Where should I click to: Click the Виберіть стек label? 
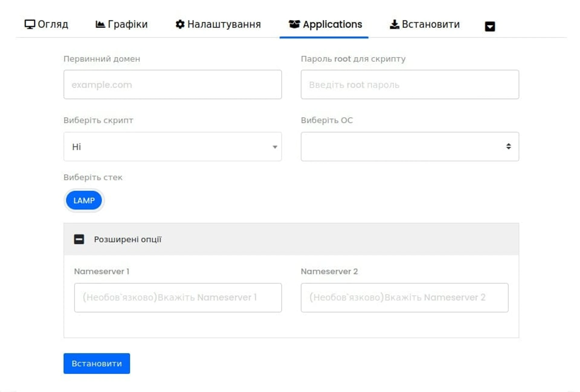click(93, 177)
